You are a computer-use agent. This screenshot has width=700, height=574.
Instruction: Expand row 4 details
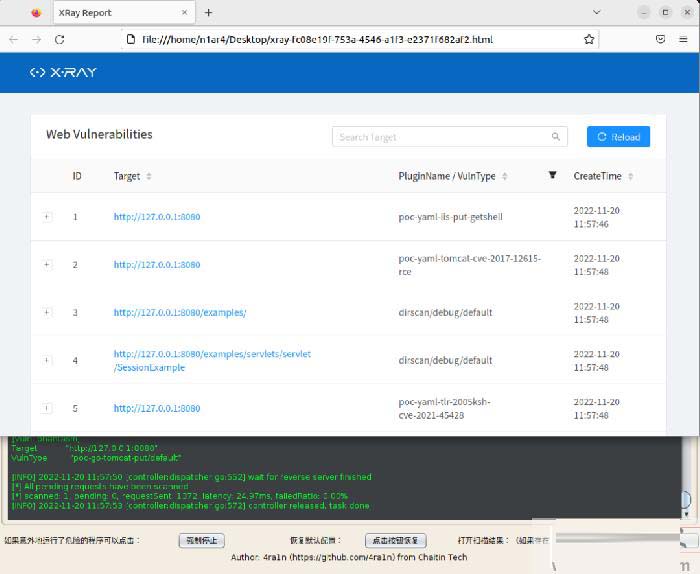(47, 360)
